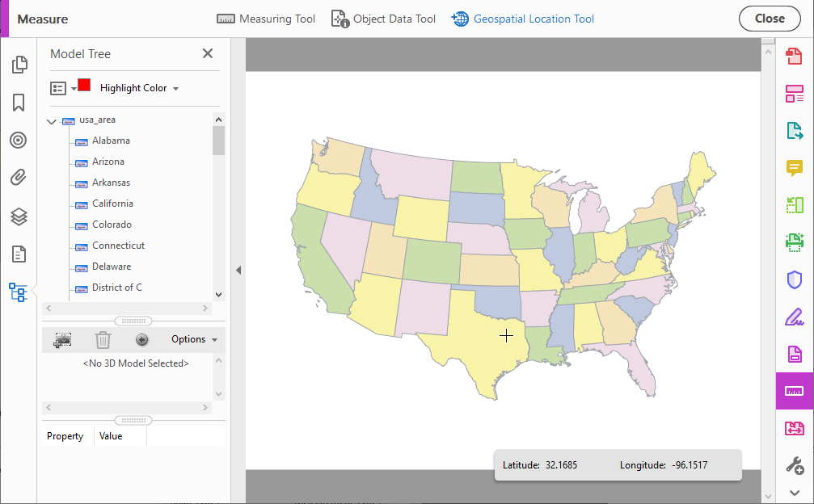
Task: Open the Model Tree options list icon
Action: coord(58,88)
